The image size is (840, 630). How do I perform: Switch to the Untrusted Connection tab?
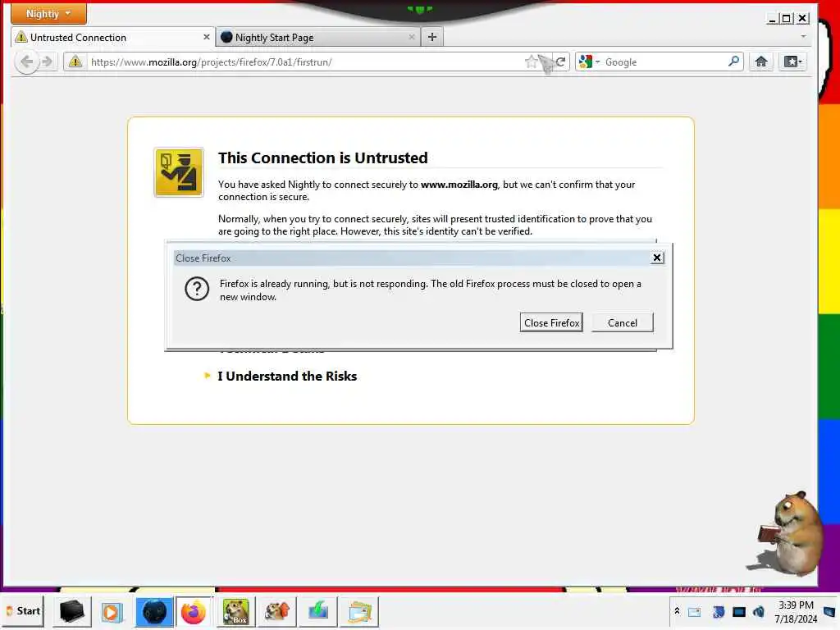tap(112, 38)
